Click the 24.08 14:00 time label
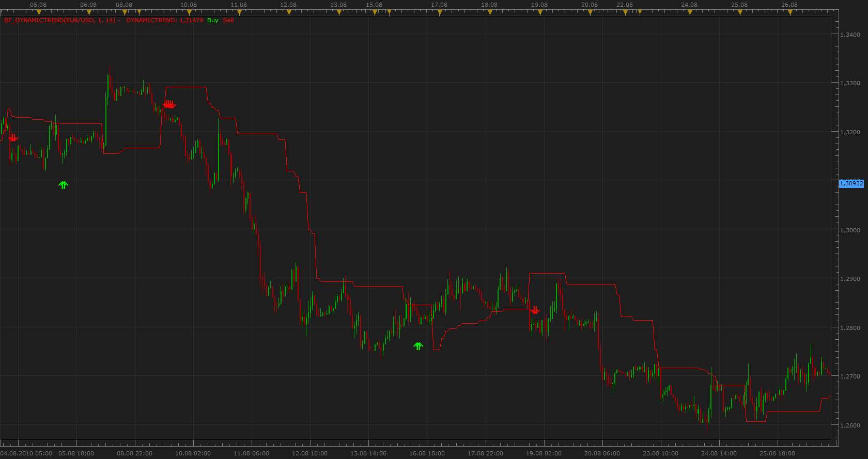Screen dimensions: 868x459 pyautogui.click(x=719, y=453)
